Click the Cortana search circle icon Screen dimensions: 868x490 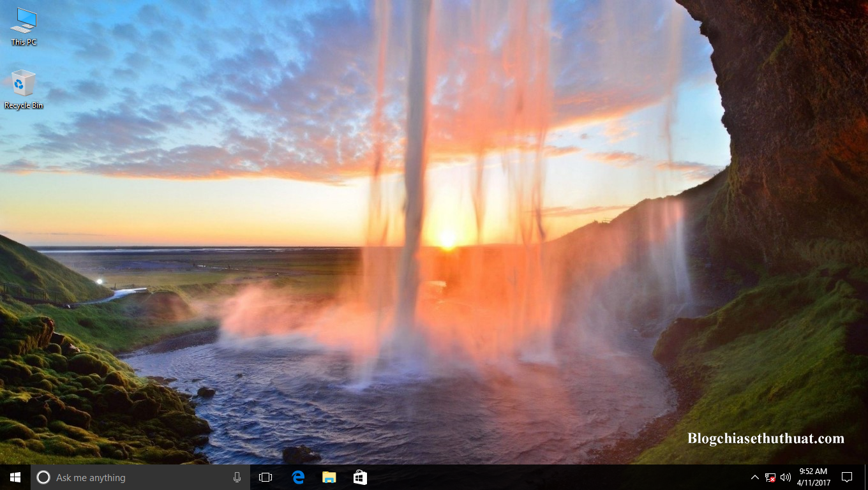coord(43,477)
